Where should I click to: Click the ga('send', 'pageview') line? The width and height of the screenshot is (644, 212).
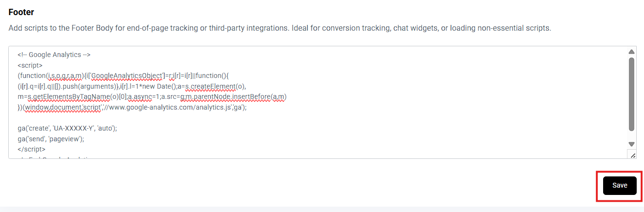51,139
